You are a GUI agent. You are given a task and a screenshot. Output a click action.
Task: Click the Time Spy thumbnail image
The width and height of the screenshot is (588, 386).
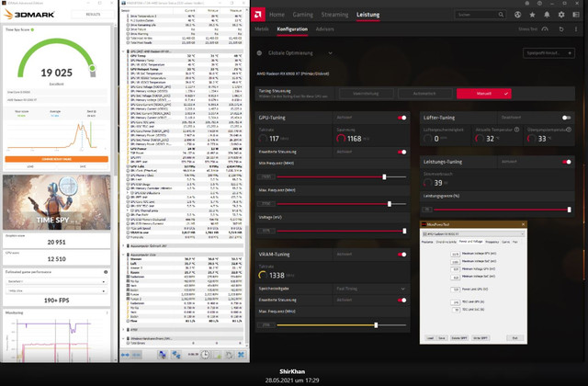57,202
